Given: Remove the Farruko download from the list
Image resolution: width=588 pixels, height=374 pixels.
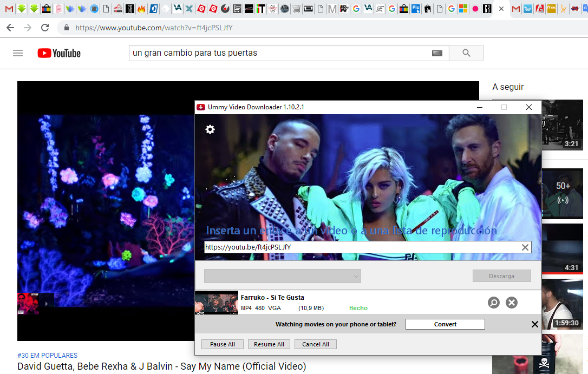Looking at the screenshot, I should pyautogui.click(x=512, y=303).
